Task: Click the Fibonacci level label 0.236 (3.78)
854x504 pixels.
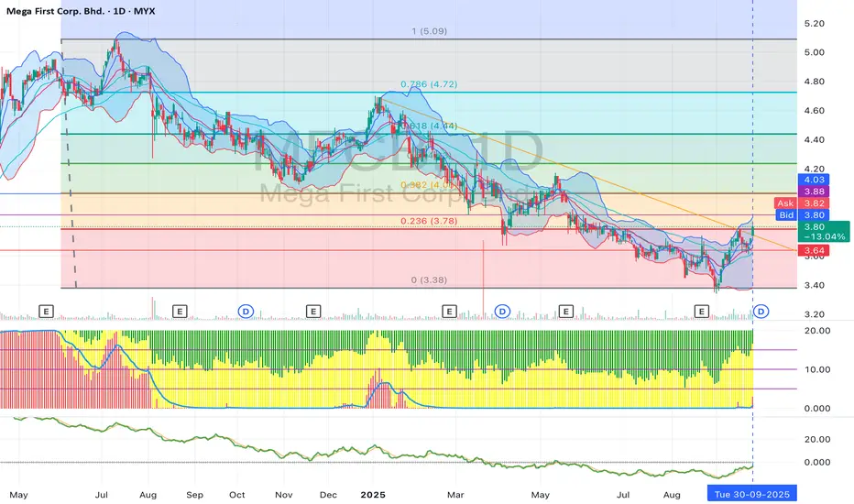Action: [429, 221]
